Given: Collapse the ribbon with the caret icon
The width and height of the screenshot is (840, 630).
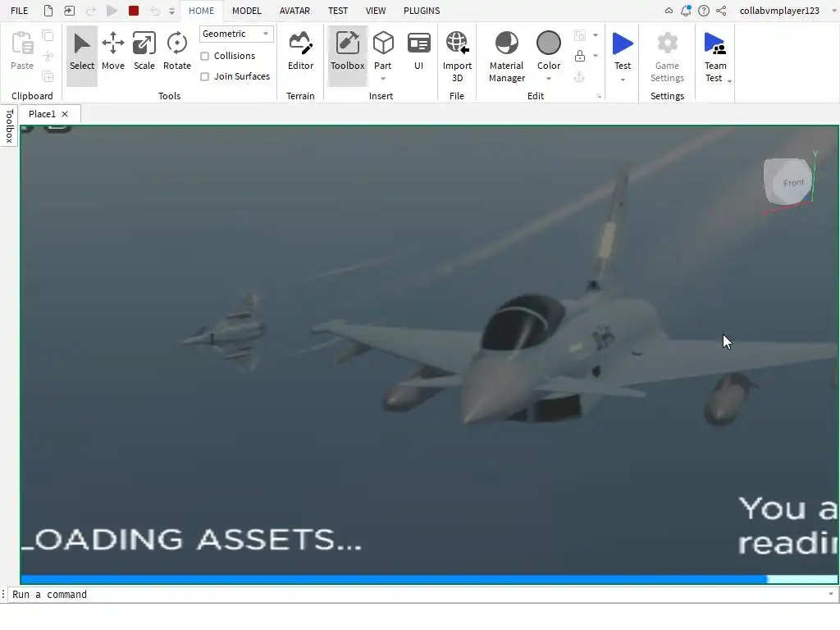Looking at the screenshot, I should point(669,11).
